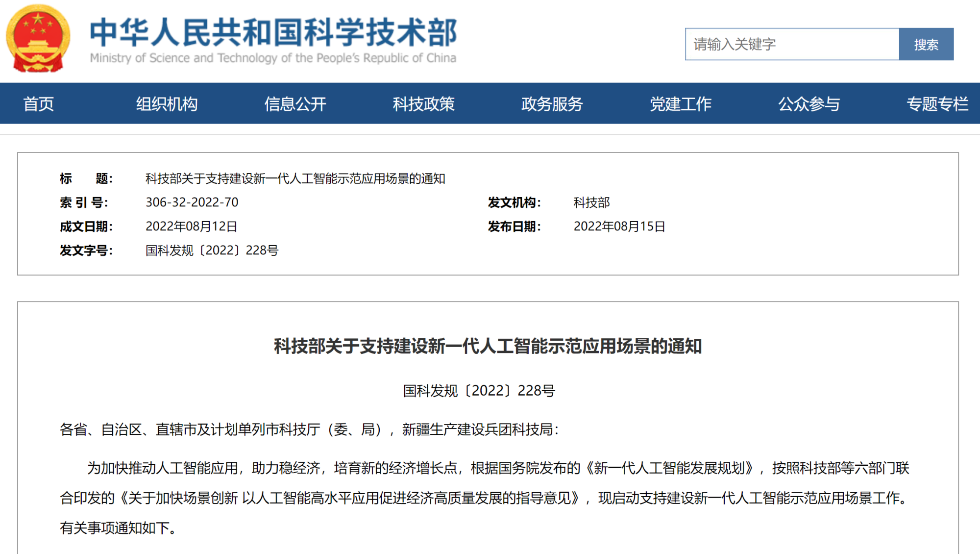Open the 科技政策 navigation item
This screenshot has height=554, width=980.
[423, 104]
